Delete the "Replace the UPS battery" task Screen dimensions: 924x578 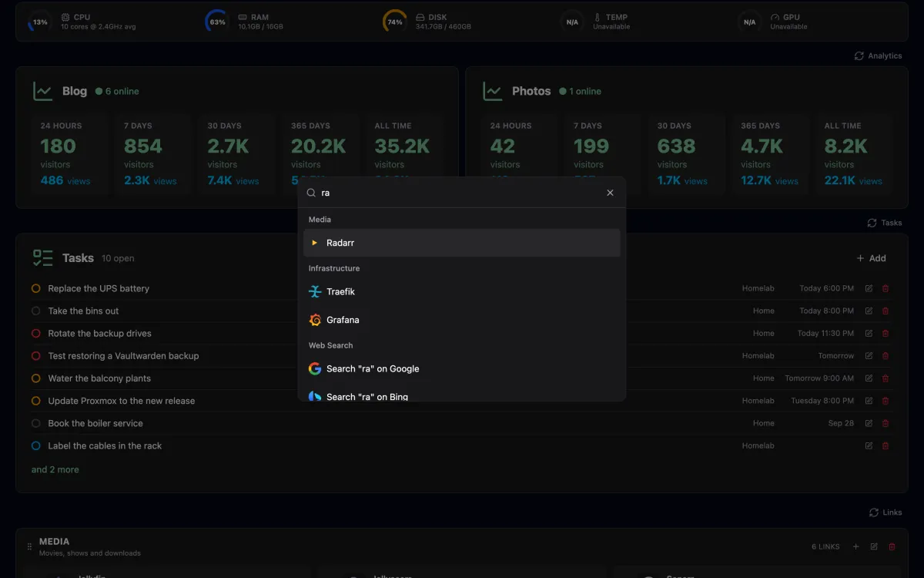pos(885,288)
